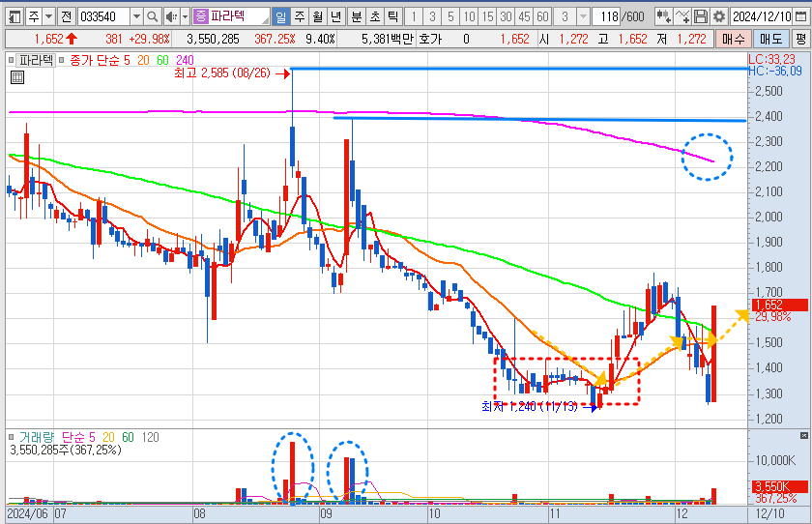Toggle the left panel collapse icon

15,17
